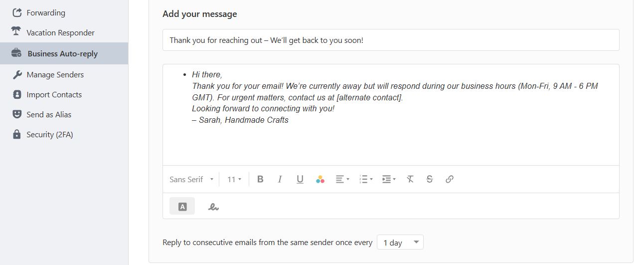Clear formatting with the remove-format icon
The width and height of the screenshot is (644, 265).
click(x=410, y=179)
